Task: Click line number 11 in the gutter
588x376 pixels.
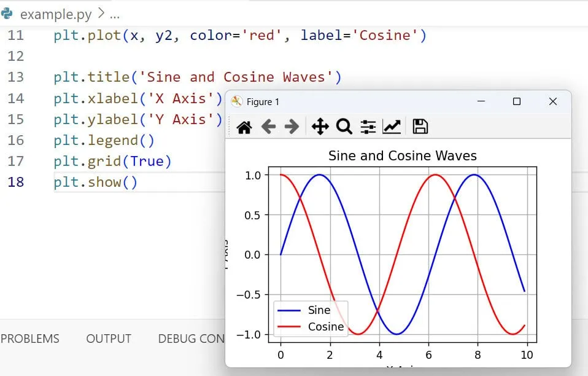Action: tap(16, 36)
